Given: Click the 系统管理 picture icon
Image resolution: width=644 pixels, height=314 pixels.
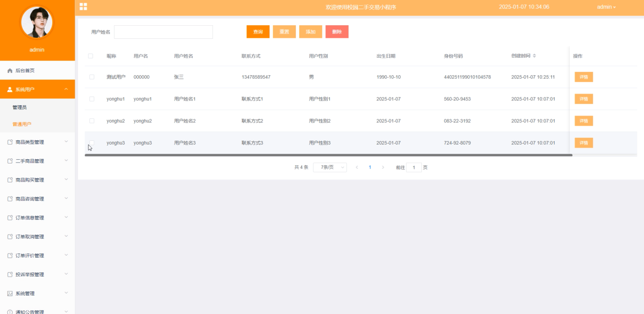Looking at the screenshot, I should click(10, 294).
